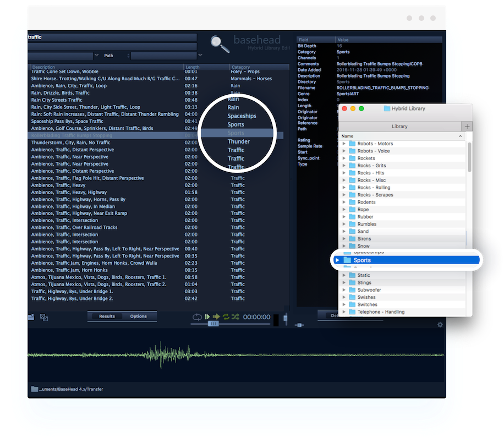Click the search field containing traffic
The width and height of the screenshot is (504, 448).
tap(112, 37)
